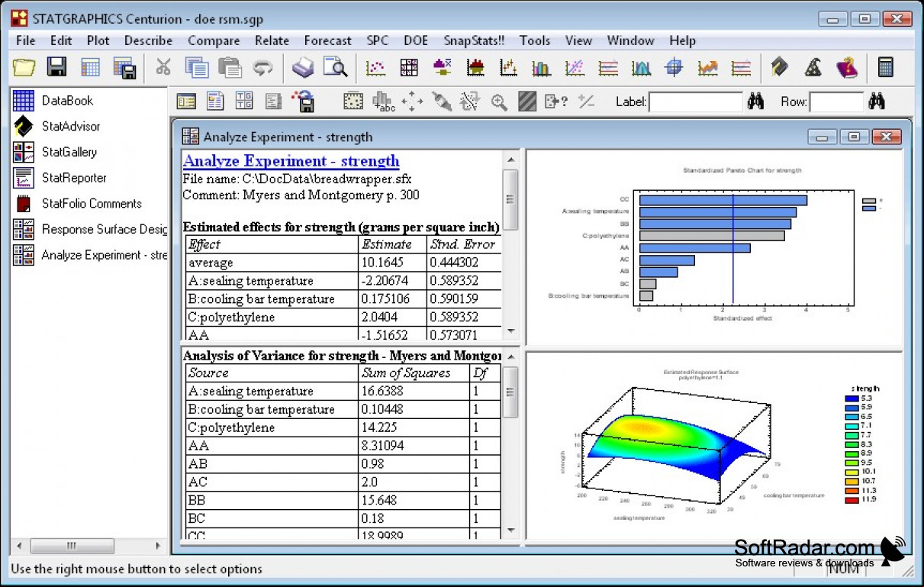Click the Estimated Response Surface plot pane
The image size is (924, 587).
[714, 446]
